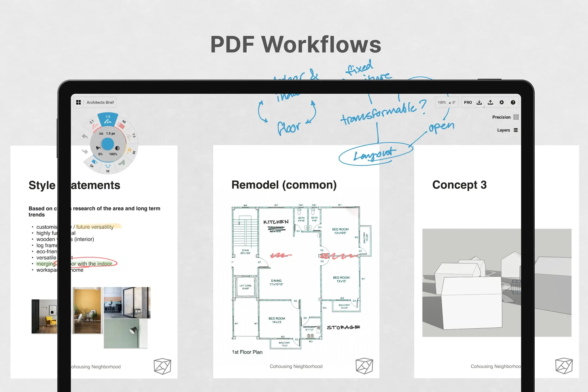Open the settings gear icon
Screen dimensions: 588x392
point(502,102)
